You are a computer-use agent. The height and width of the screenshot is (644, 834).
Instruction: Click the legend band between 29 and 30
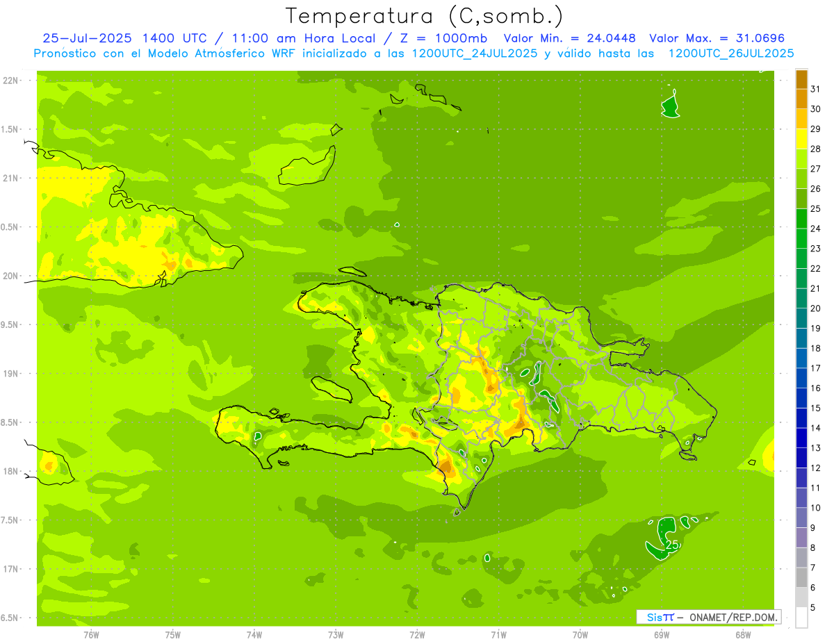[801, 119]
